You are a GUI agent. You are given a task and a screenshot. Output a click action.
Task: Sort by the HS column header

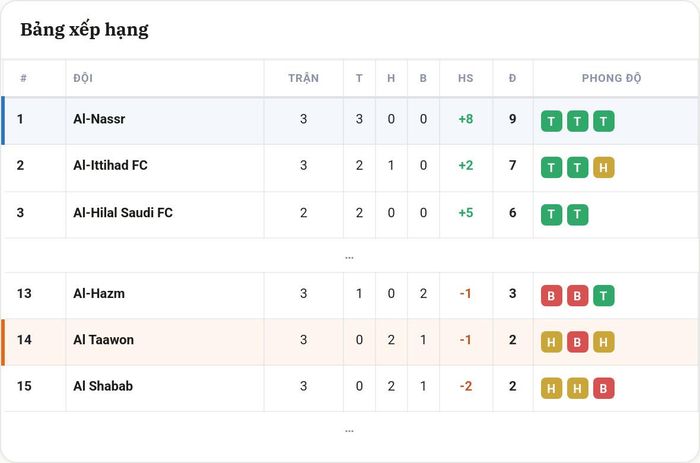pyautogui.click(x=466, y=78)
